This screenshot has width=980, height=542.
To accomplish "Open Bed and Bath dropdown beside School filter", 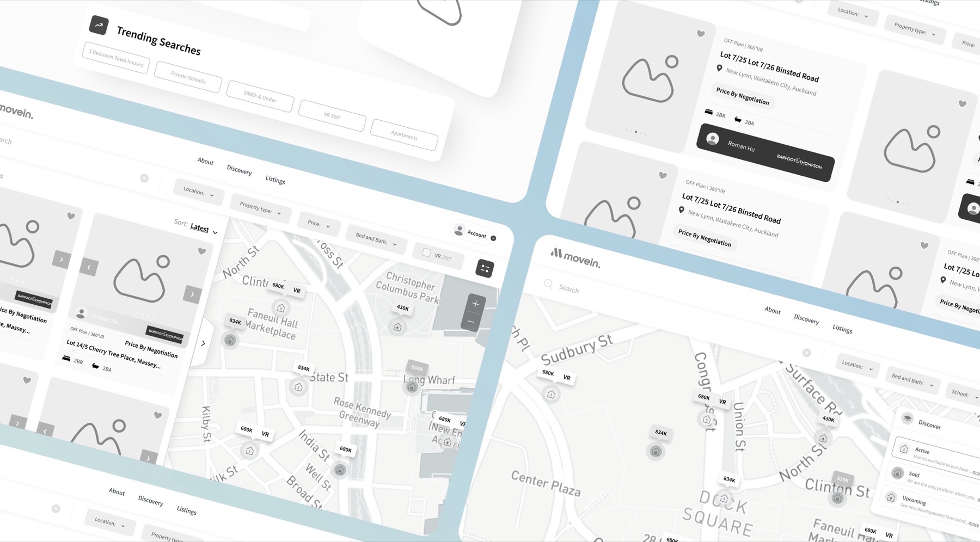I will point(912,380).
